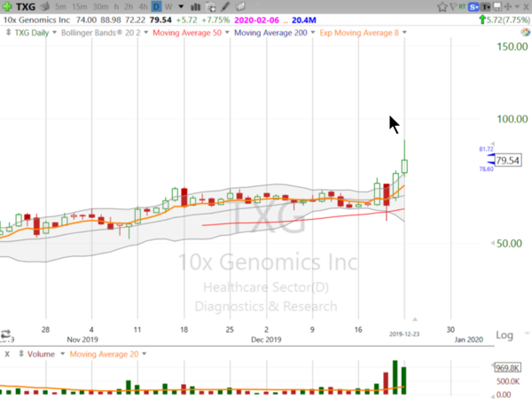The image size is (532, 399).
Task: Add TXG to favorites with star icon
Action: 442,7
